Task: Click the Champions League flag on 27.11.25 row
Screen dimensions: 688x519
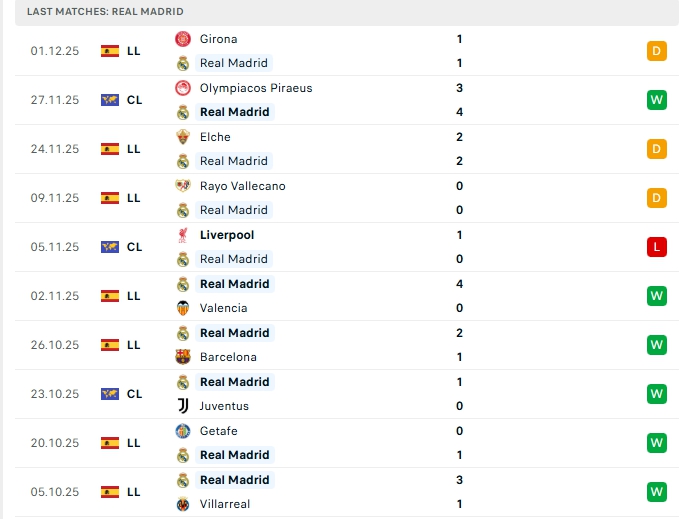Action: point(110,100)
